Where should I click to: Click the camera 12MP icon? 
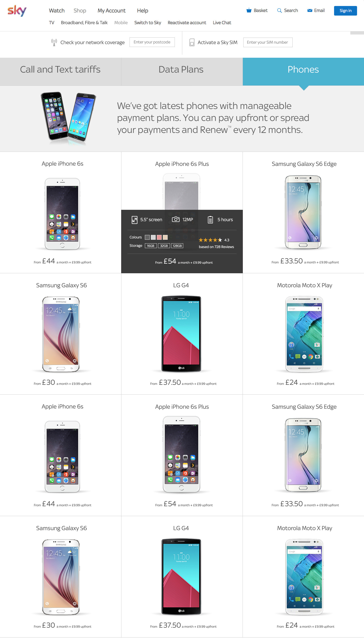[x=176, y=219]
